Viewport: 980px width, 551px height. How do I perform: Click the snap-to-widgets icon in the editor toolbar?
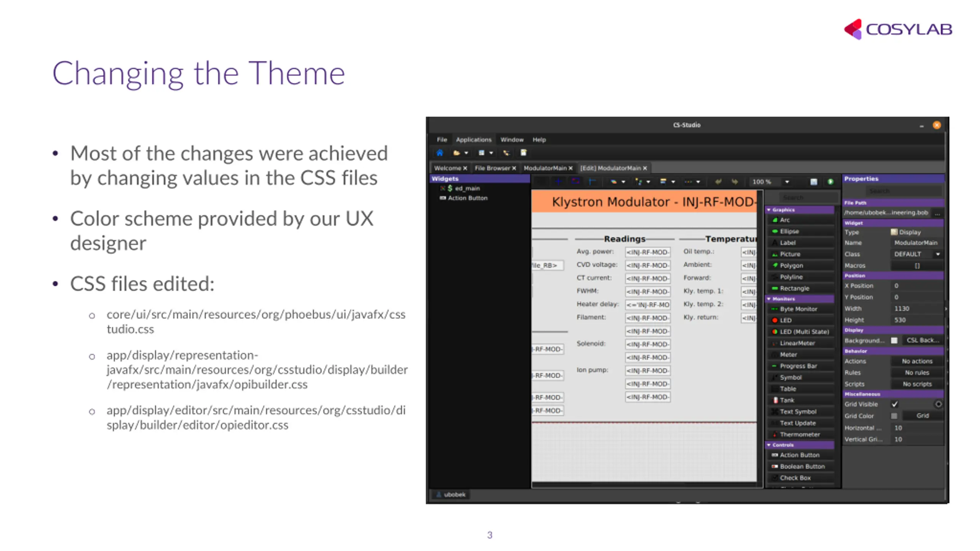pos(575,182)
